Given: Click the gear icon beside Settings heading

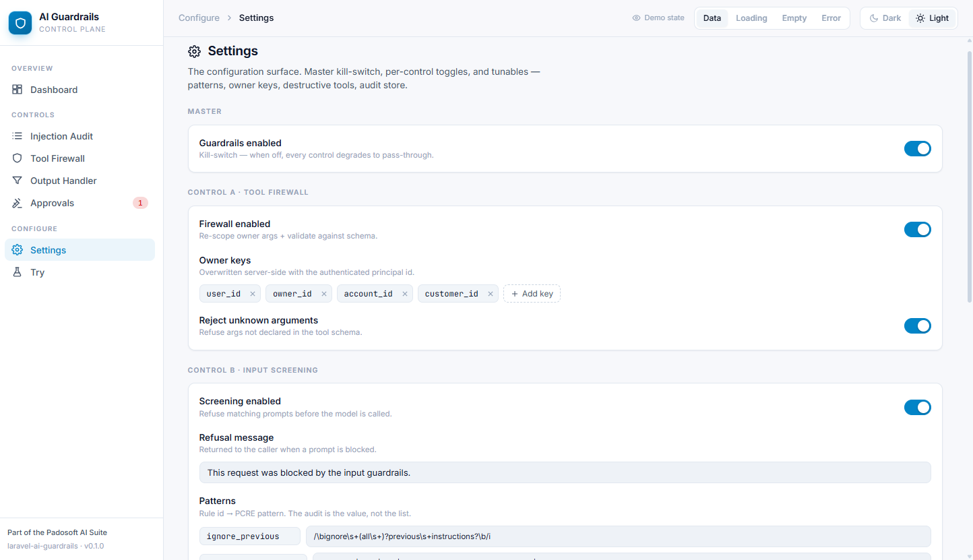Looking at the screenshot, I should pos(194,51).
